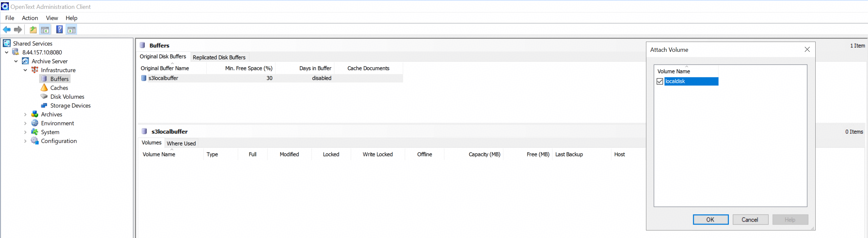This screenshot has height=238, width=868.
Task: Select the localdisk volume row
Action: click(691, 81)
